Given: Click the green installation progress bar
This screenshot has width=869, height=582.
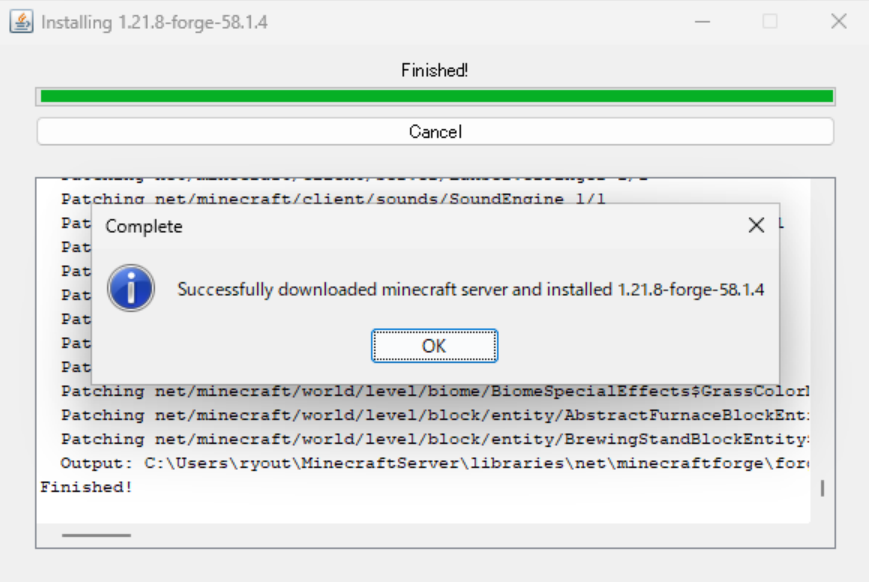Looking at the screenshot, I should (435, 96).
